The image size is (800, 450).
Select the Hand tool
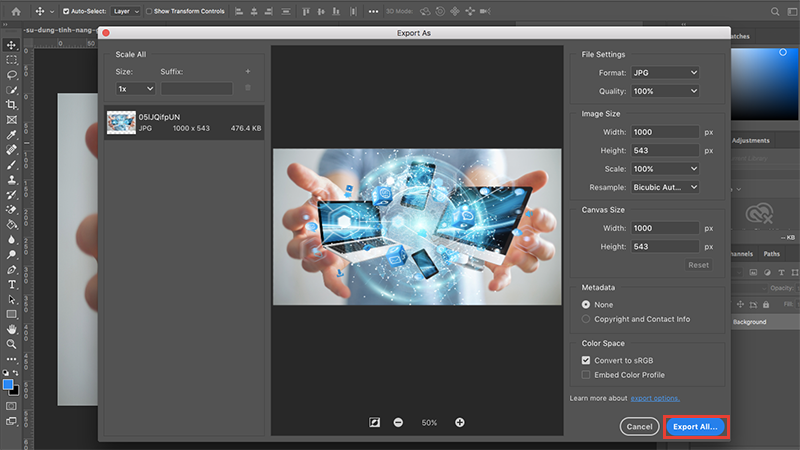11,329
